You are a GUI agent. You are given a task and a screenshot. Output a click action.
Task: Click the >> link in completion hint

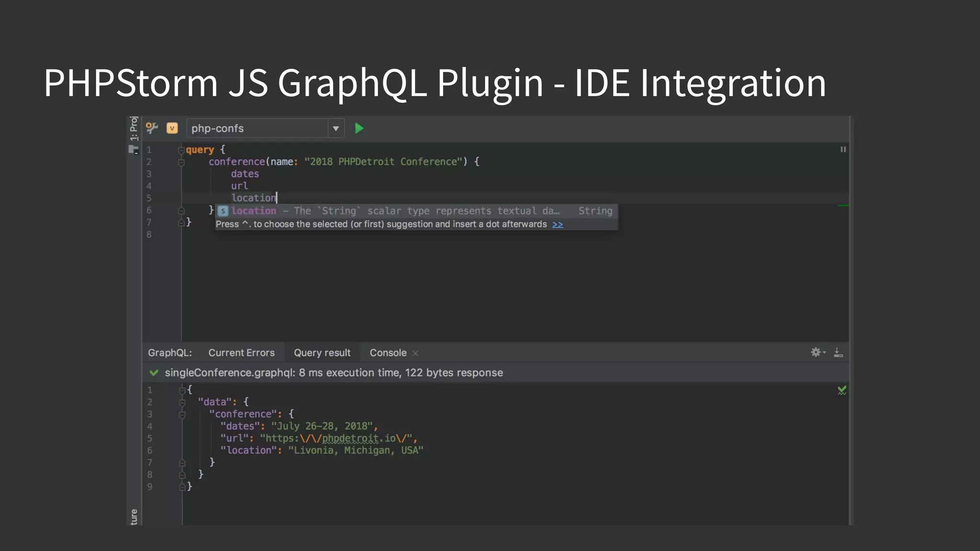coord(557,224)
